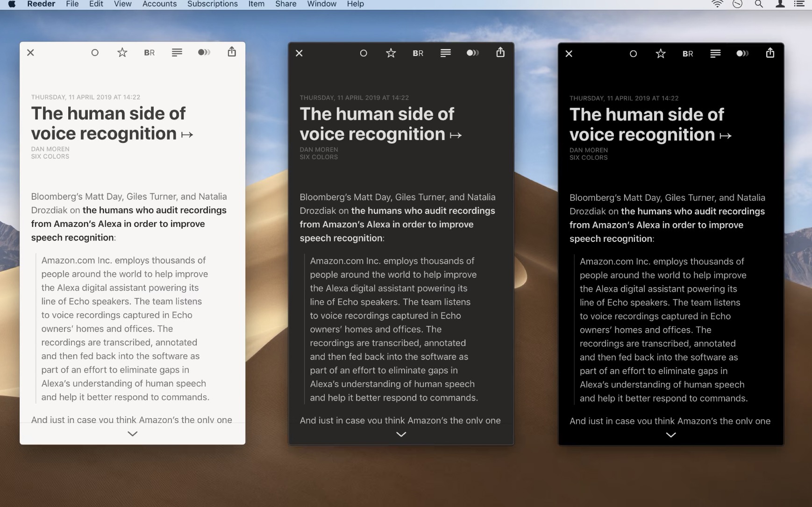Image resolution: width=812 pixels, height=507 pixels.
Task: Open share menu in dark gray window
Action: point(500,52)
